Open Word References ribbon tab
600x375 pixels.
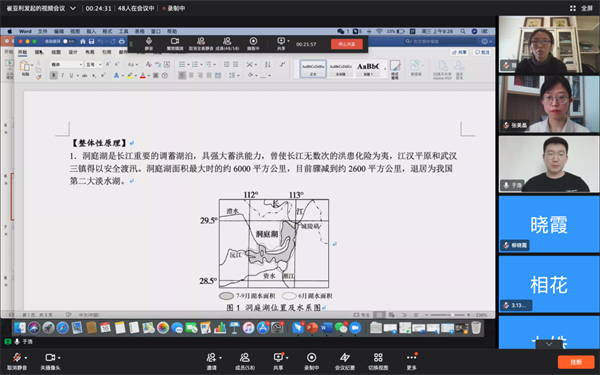106,52
